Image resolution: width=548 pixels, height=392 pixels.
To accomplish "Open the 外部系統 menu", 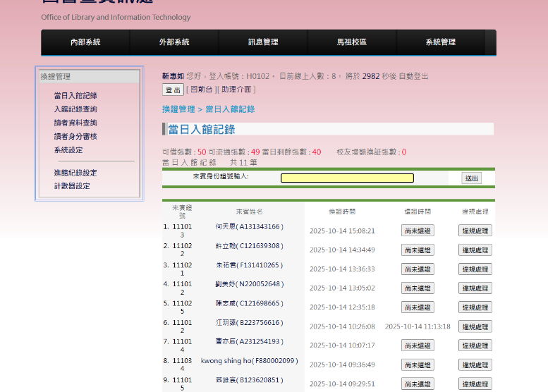I will pos(174,42).
